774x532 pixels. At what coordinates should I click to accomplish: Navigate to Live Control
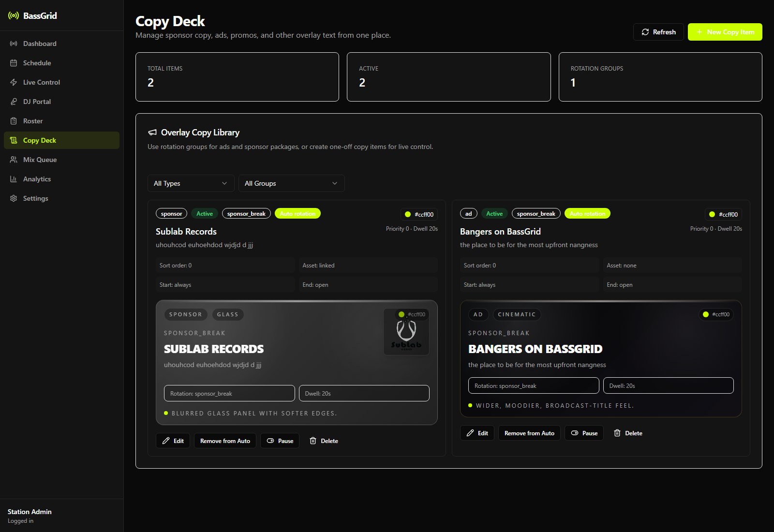[61, 82]
